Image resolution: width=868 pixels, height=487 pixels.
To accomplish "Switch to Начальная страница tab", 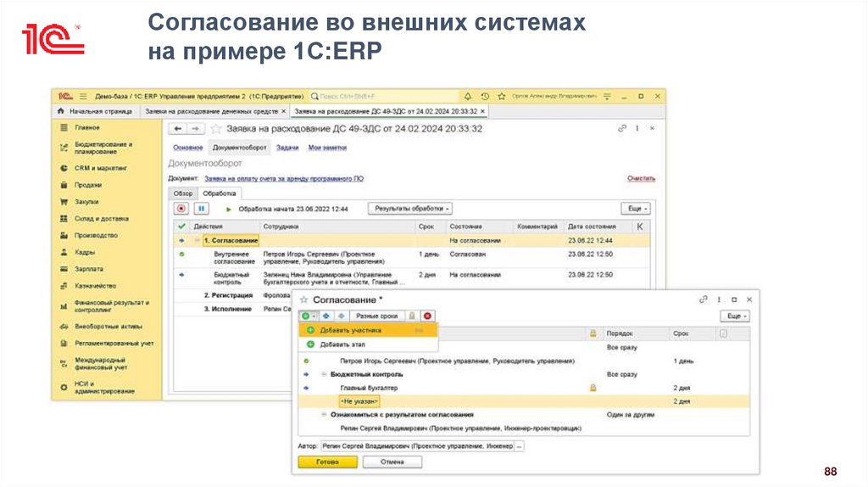I will pos(95,111).
